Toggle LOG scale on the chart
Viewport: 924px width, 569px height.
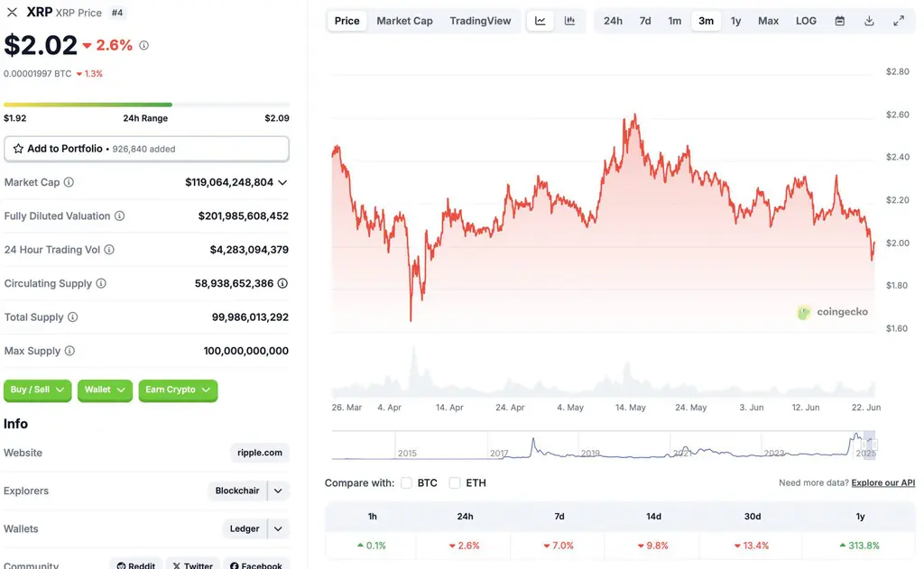[x=806, y=20]
